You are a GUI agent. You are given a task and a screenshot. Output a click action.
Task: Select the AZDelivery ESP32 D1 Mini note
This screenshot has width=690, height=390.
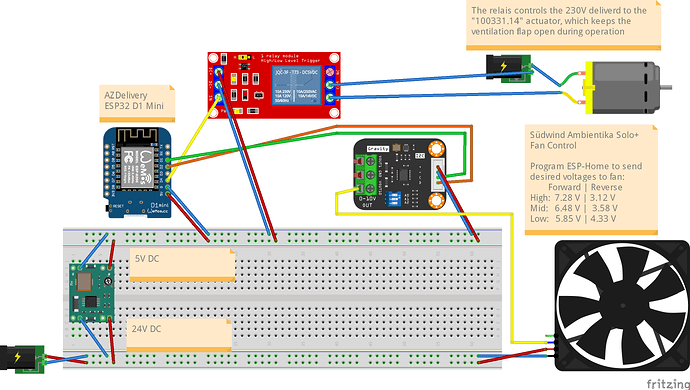(137, 103)
